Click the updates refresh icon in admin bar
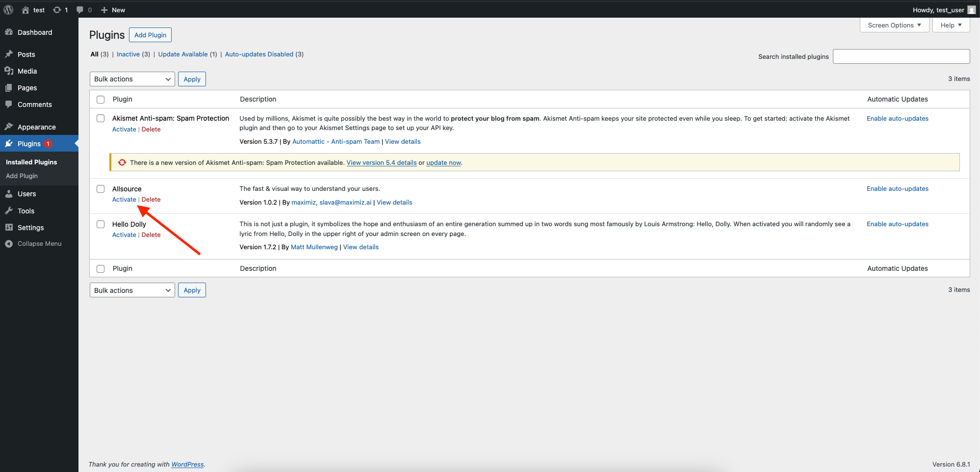This screenshot has width=980, height=472. click(x=57, y=10)
